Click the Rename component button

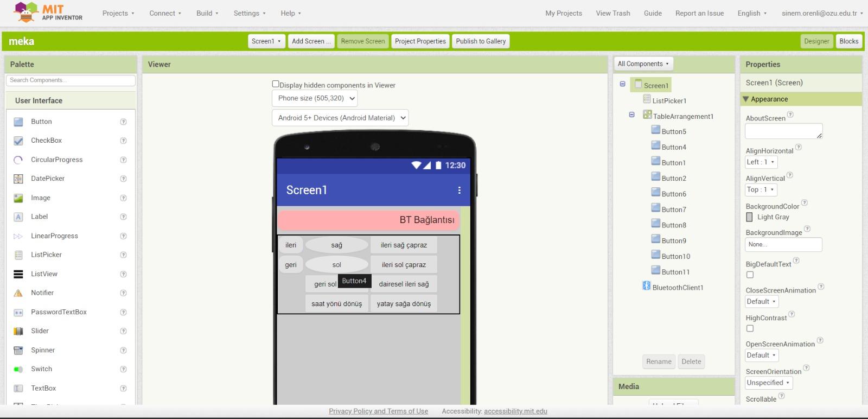coord(659,361)
